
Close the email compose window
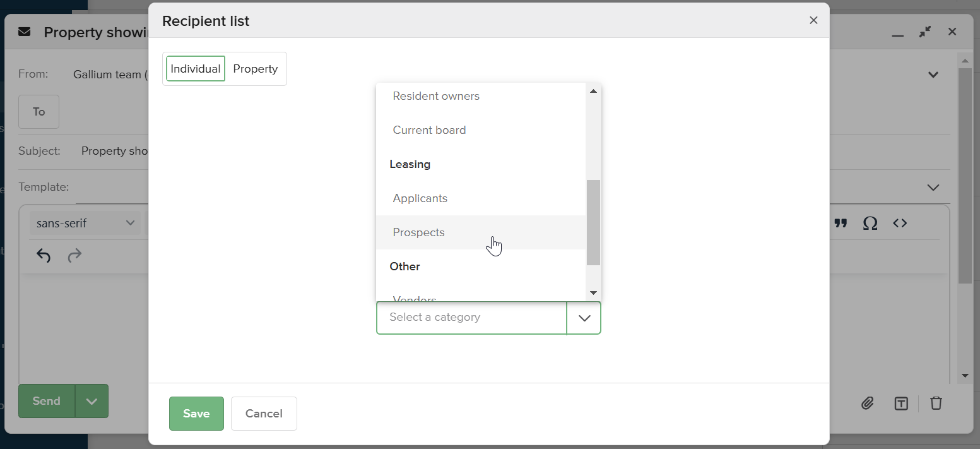pos(952,32)
